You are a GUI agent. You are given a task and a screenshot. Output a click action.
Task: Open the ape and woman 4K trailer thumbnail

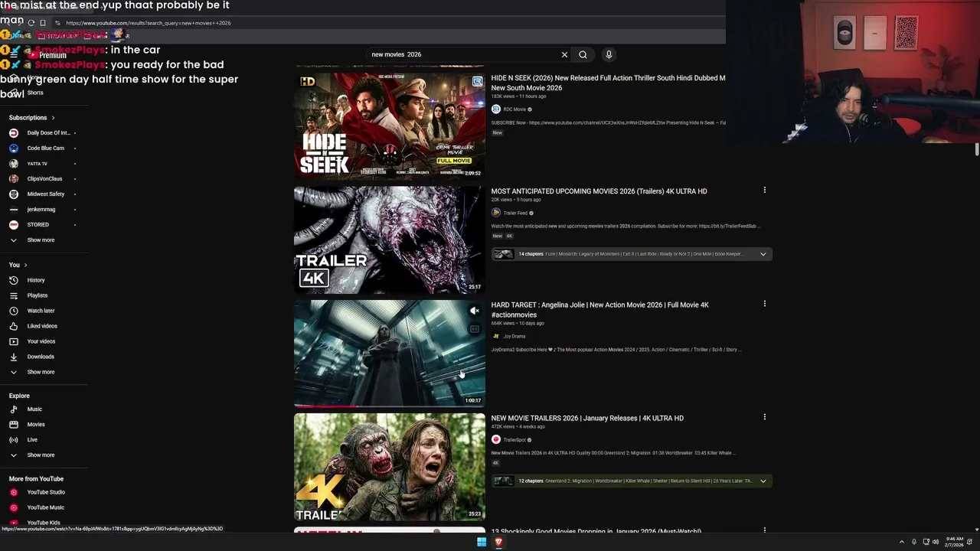pos(390,467)
